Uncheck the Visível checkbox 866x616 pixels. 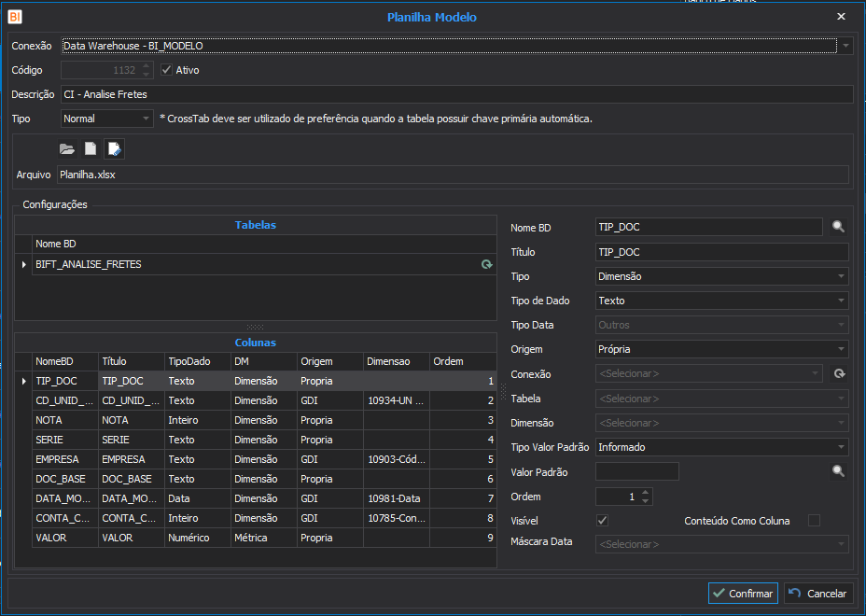pyautogui.click(x=602, y=521)
